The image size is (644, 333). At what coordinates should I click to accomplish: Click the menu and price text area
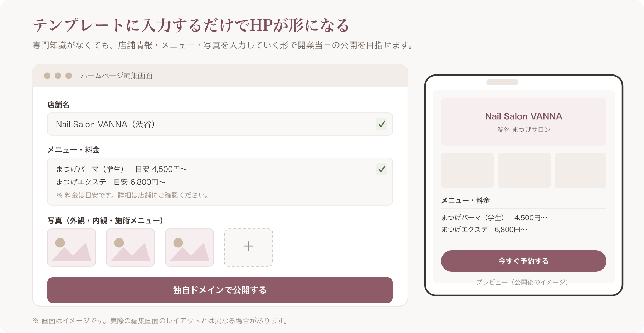[220, 182]
